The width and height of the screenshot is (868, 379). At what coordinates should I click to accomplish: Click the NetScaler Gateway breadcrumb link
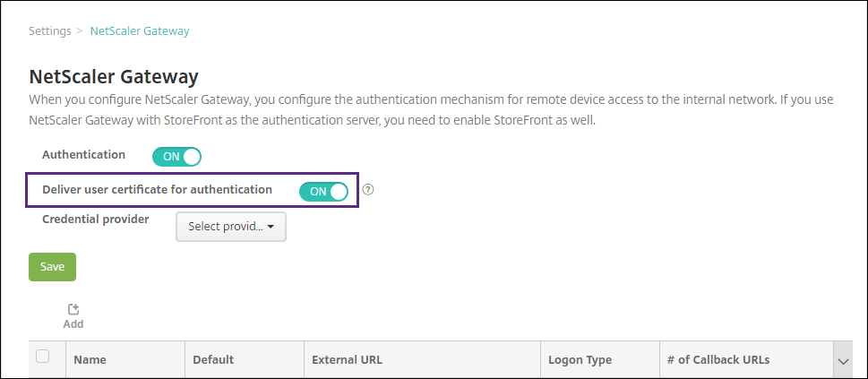tap(140, 30)
